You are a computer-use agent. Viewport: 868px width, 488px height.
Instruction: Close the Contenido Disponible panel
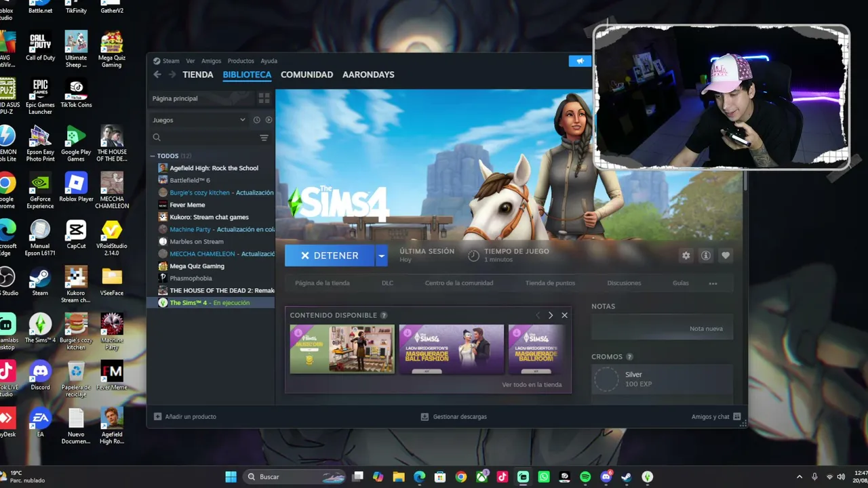564,315
